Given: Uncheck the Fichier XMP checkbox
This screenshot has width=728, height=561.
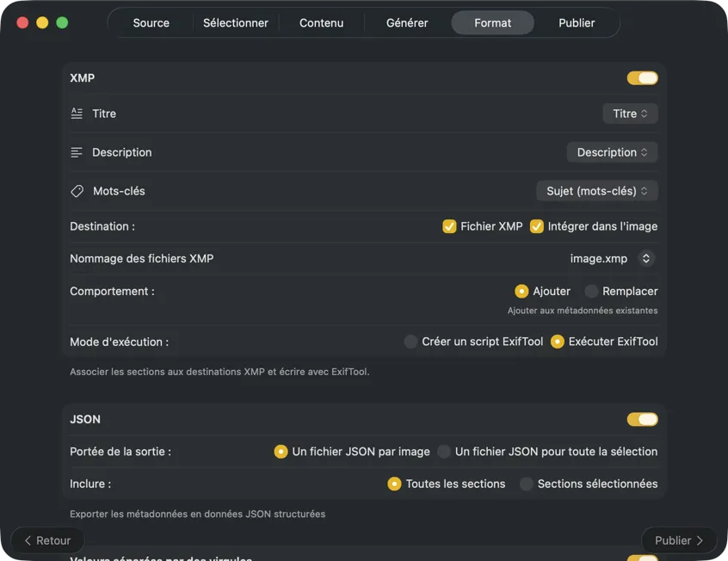Looking at the screenshot, I should click(x=449, y=226).
